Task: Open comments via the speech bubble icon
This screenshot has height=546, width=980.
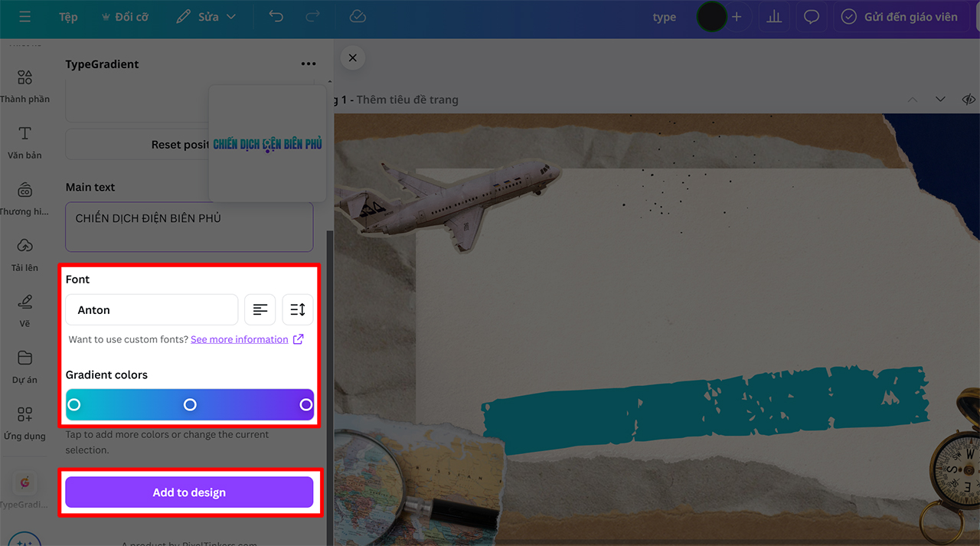Action: point(811,16)
